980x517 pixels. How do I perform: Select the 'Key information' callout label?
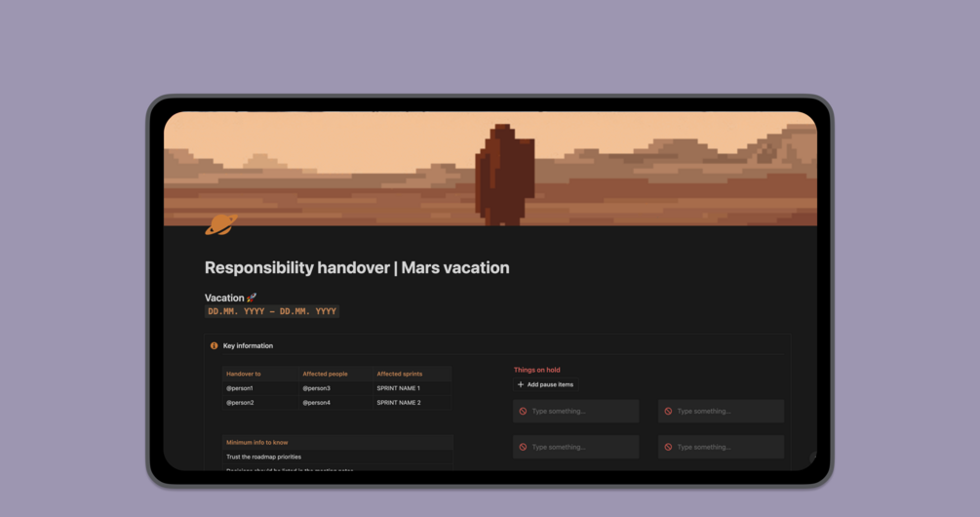248,345
